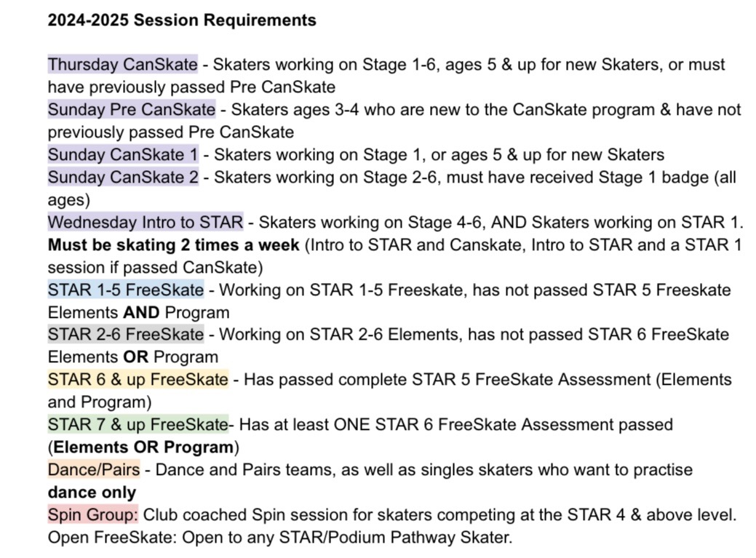
Task: Select the Sunday CanSkate 1 label
Action: pyautogui.click(x=123, y=154)
